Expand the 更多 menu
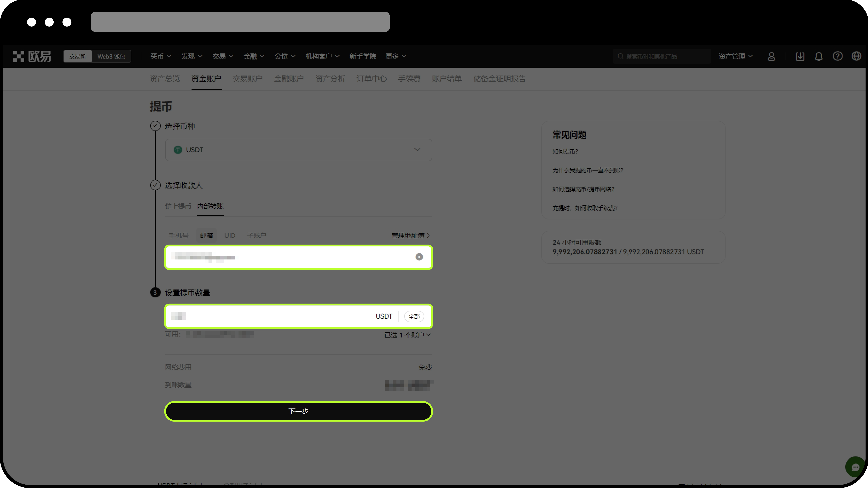The width and height of the screenshot is (868, 491). (396, 56)
